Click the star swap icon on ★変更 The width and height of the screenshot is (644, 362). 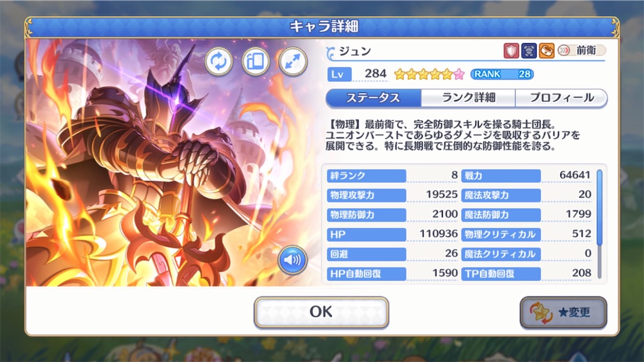(541, 313)
